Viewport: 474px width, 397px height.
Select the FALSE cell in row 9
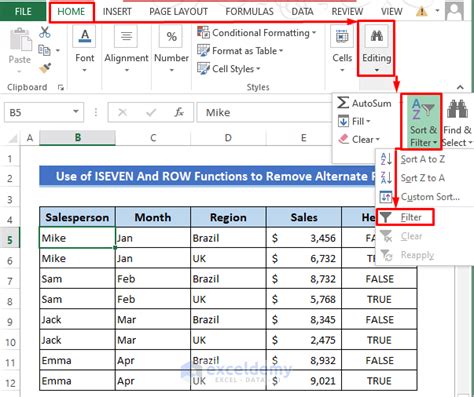[x=379, y=319]
